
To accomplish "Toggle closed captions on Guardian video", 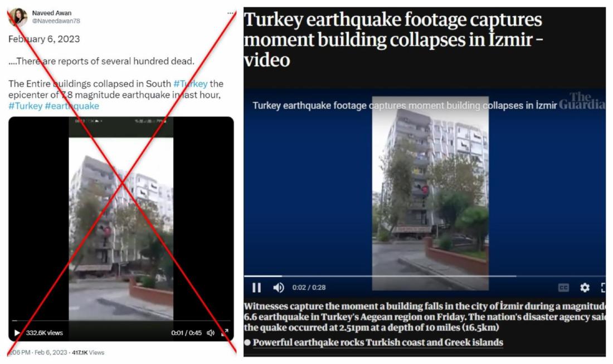I will click(563, 288).
